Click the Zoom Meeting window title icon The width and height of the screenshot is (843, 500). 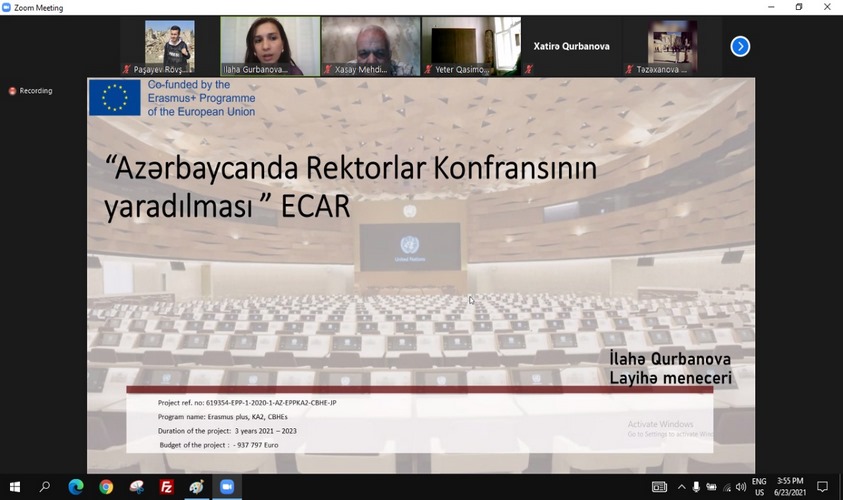(7, 7)
